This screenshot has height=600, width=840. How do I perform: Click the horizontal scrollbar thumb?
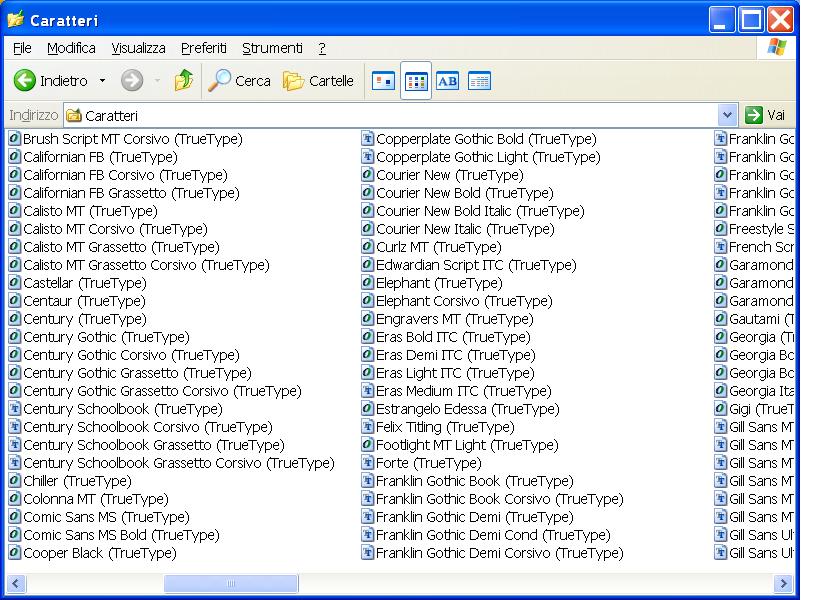[231, 583]
